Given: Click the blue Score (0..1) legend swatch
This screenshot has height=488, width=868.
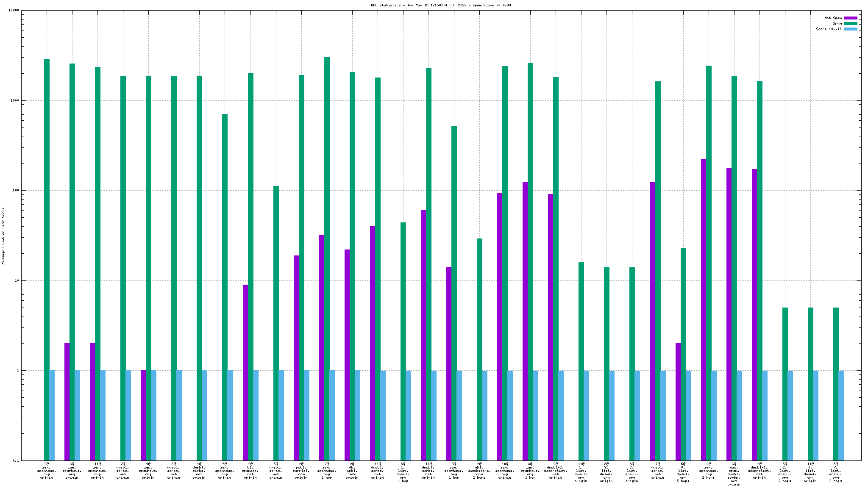Looking at the screenshot, I should point(850,29).
